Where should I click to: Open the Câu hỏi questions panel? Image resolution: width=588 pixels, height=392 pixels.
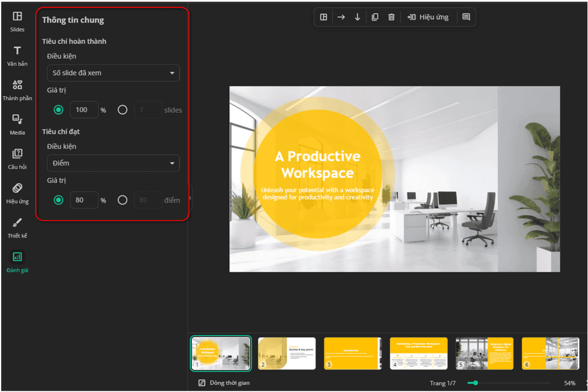tap(17, 159)
